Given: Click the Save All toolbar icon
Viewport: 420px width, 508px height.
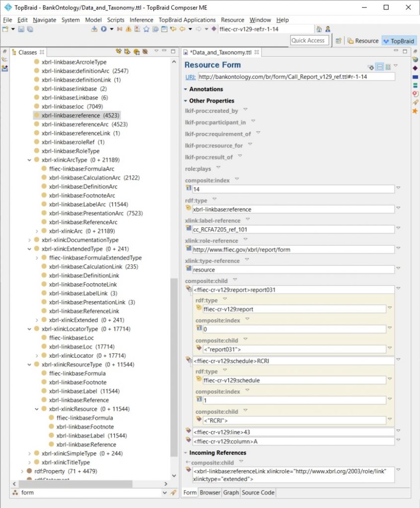Looking at the screenshot, I should (x=30, y=29).
